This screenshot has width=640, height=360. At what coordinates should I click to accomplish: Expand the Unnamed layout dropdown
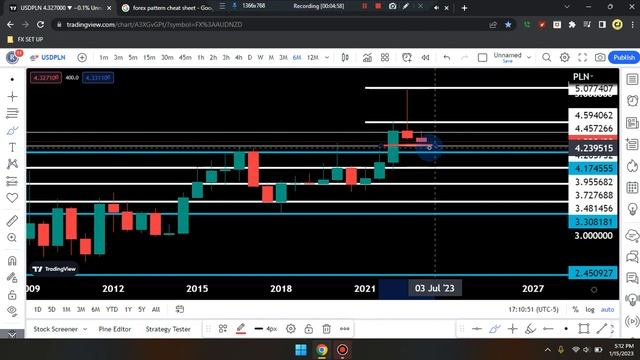[x=529, y=58]
